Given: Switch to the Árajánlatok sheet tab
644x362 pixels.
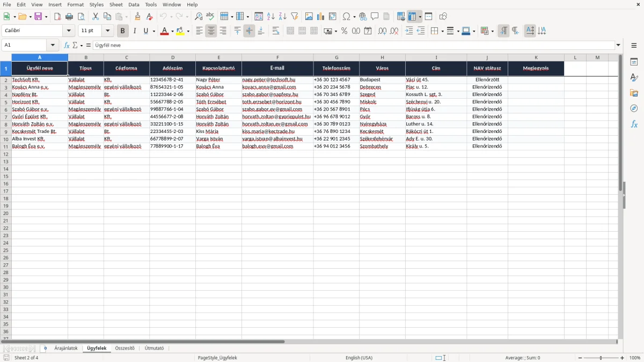Looking at the screenshot, I should coord(66,349).
